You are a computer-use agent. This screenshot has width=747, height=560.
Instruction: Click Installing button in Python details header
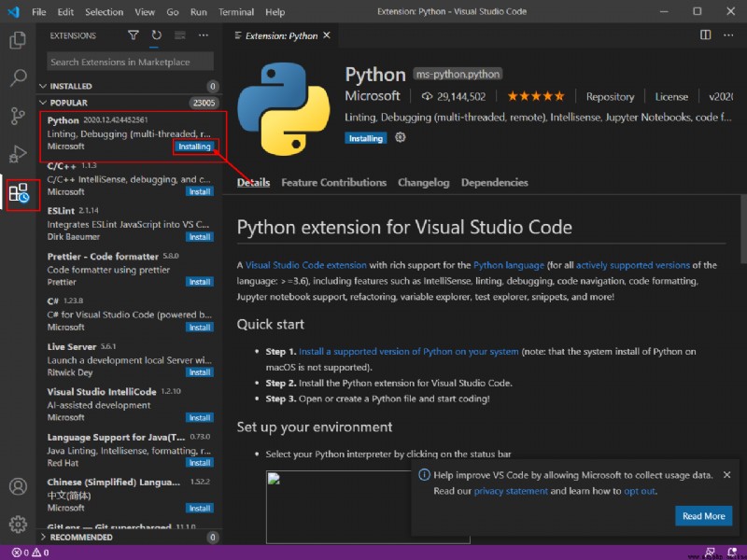pyautogui.click(x=365, y=138)
